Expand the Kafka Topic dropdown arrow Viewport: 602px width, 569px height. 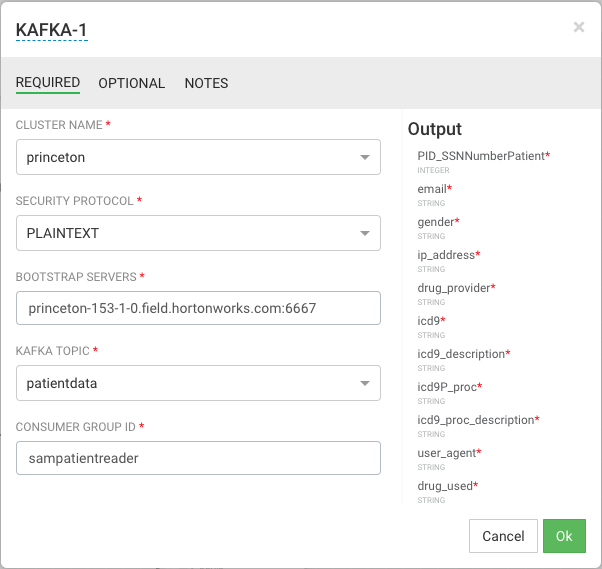[x=364, y=383]
